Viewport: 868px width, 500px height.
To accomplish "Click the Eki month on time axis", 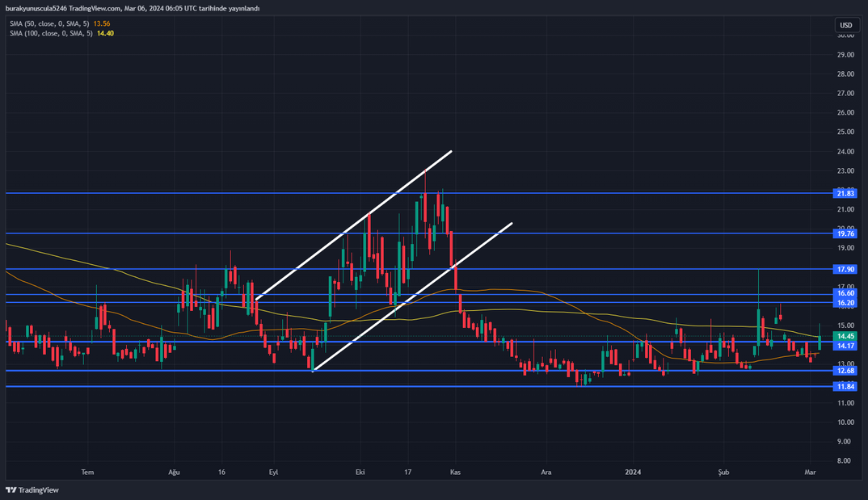I will click(358, 470).
